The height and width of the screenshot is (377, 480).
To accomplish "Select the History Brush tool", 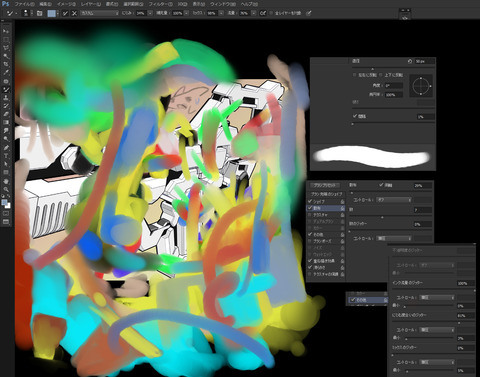I will pos(6,106).
